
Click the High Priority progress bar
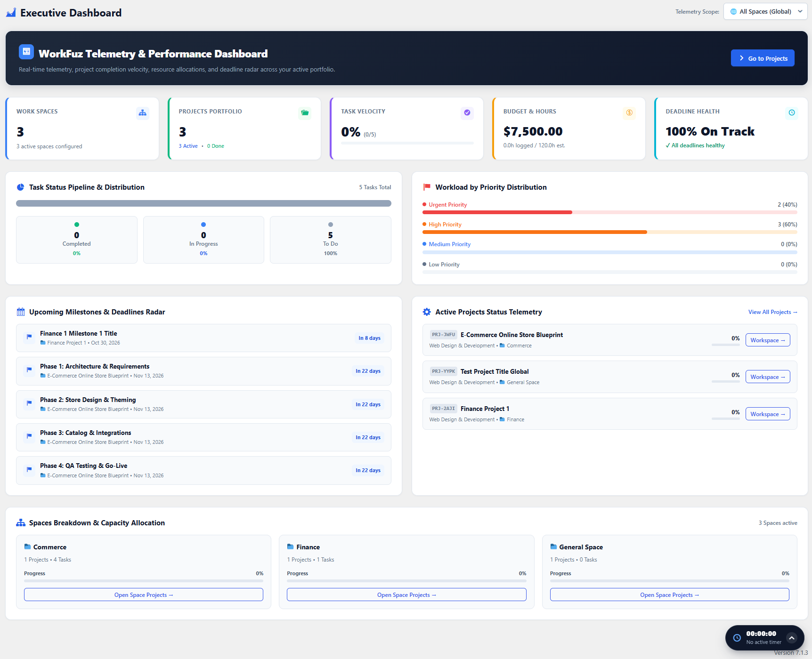pyautogui.click(x=610, y=232)
